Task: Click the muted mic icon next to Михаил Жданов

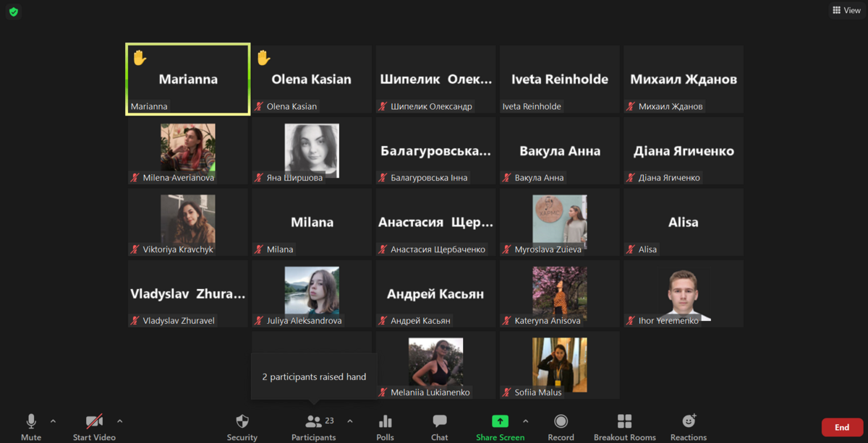Action: click(x=631, y=106)
